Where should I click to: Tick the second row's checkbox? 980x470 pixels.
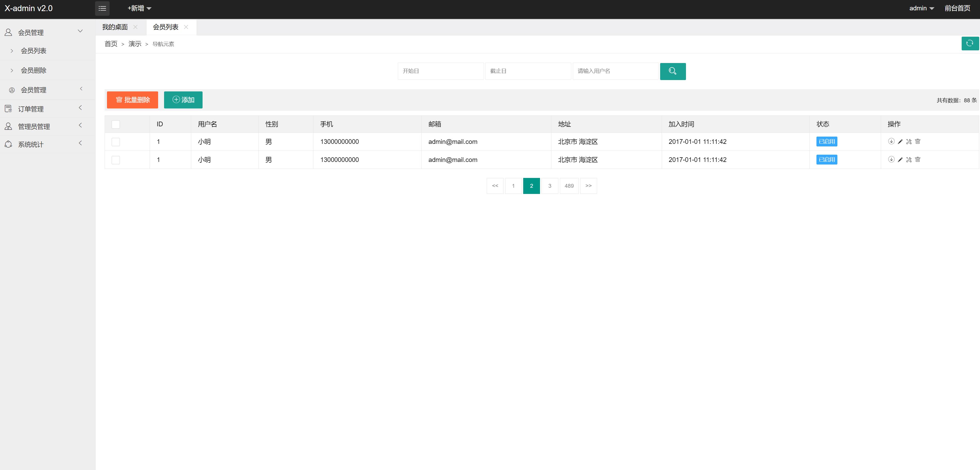point(116,160)
